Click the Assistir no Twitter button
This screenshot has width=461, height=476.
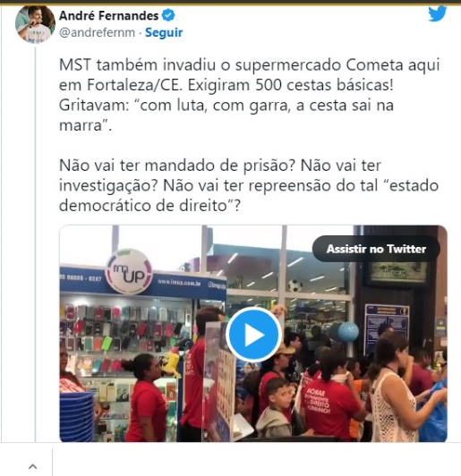[376, 249]
